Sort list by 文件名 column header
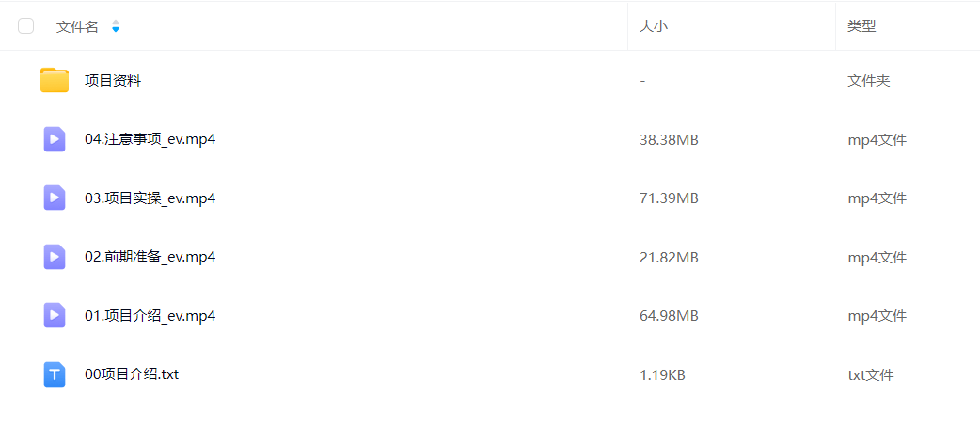Viewport: 980px width, 444px height. click(77, 27)
